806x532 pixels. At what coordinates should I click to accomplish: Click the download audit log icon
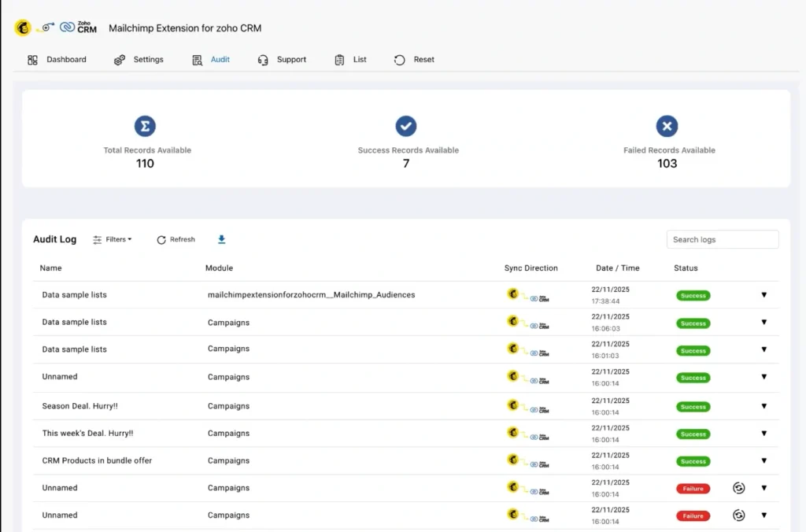point(221,239)
